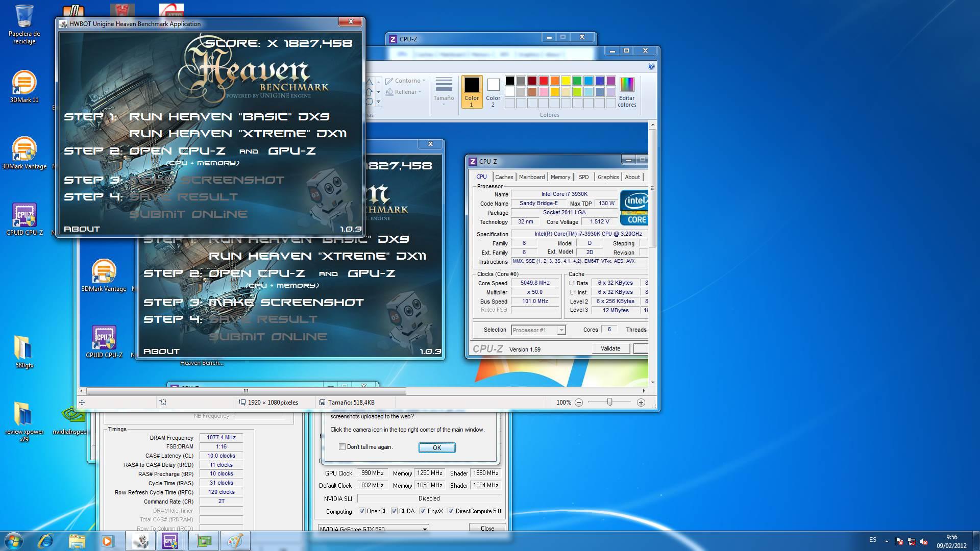Viewport: 980px width, 551px height.
Task: Switch to the About tab in CPU-Z
Action: [632, 177]
